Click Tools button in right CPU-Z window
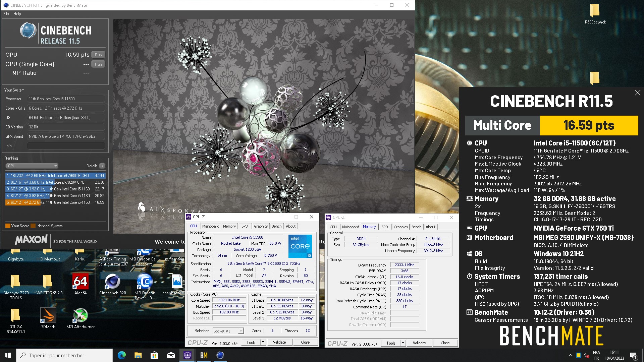Image resolution: width=644 pixels, height=362 pixels. pos(391,343)
